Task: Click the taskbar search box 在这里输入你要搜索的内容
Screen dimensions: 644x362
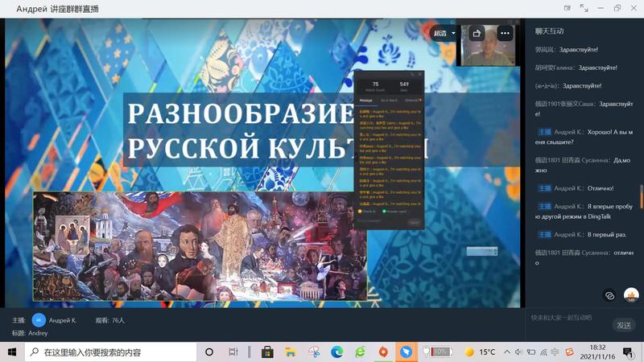Action: click(111, 352)
